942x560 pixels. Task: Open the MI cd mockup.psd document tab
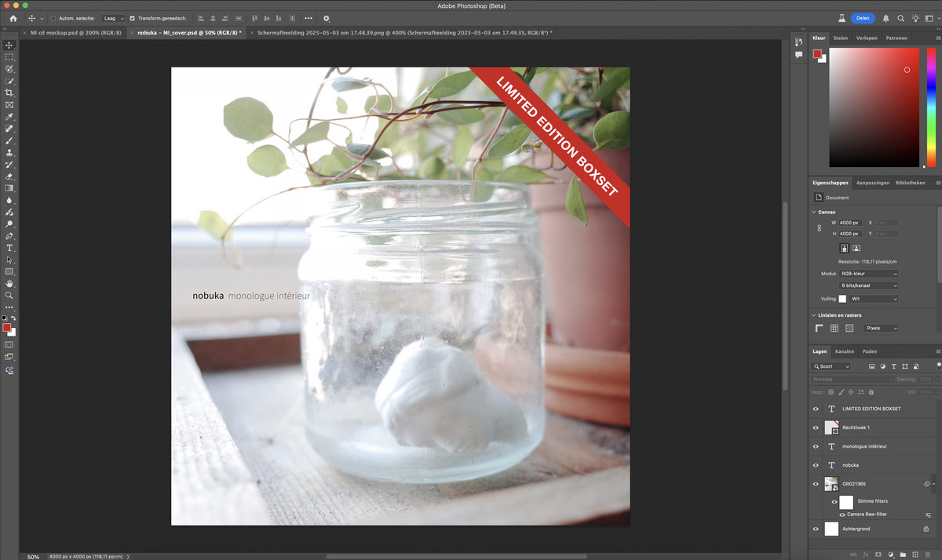point(75,33)
